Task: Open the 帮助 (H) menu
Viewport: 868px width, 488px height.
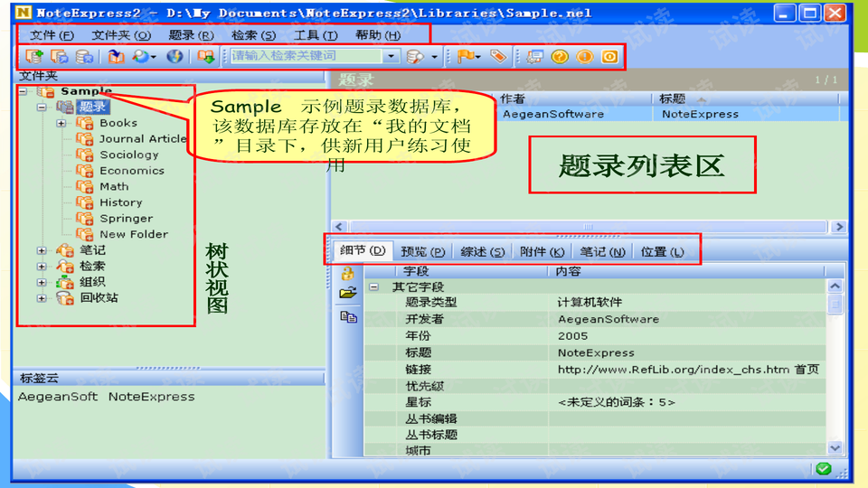Action: pyautogui.click(x=378, y=35)
